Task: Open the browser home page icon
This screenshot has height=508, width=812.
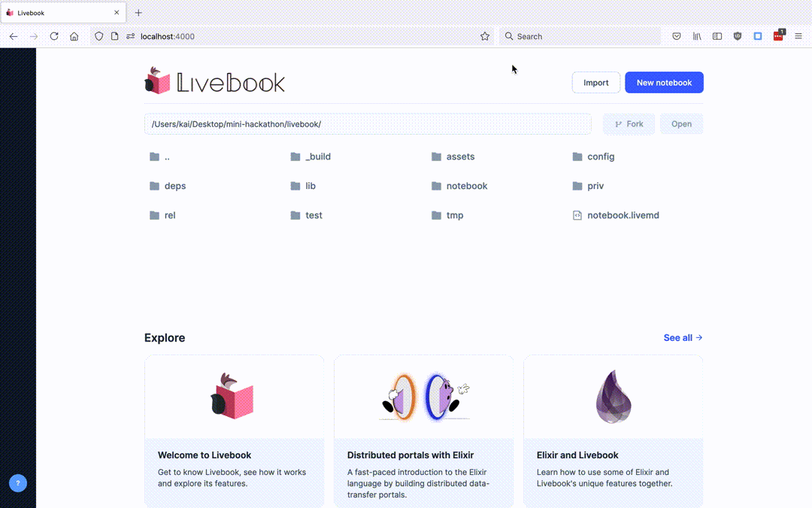Action: coord(74,36)
